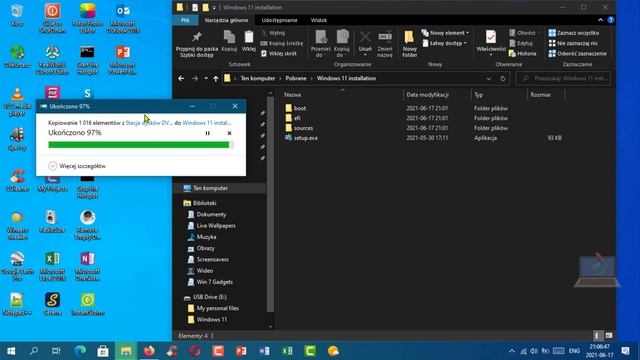
Task: Click the Usuń delete icon
Action: 365,44
